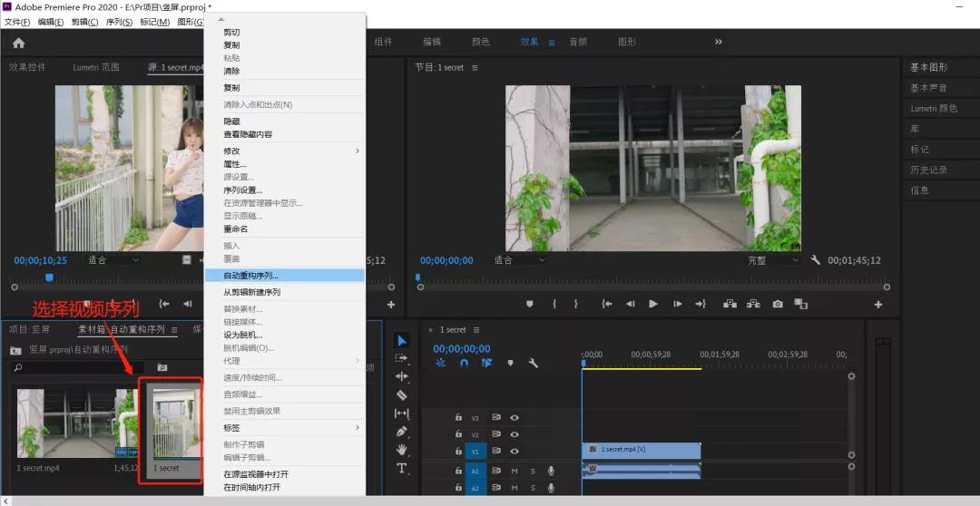This screenshot has width=980, height=506.
Task: Step forward one frame in Program monitor
Action: (678, 304)
